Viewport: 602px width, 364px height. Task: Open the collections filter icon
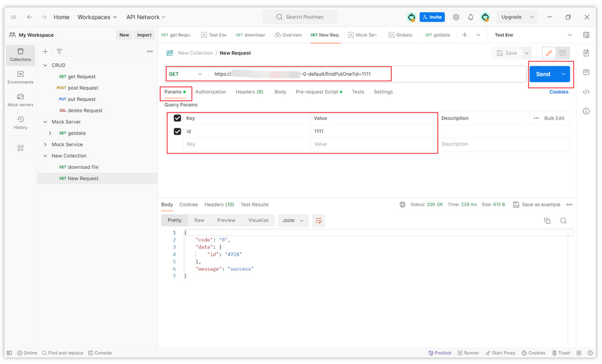click(59, 51)
